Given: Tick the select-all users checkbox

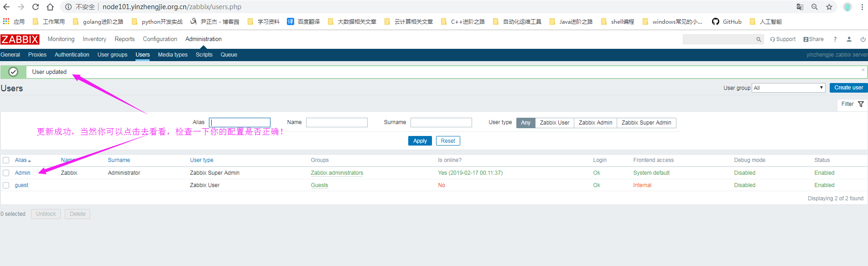Looking at the screenshot, I should pyautogui.click(x=6, y=160).
